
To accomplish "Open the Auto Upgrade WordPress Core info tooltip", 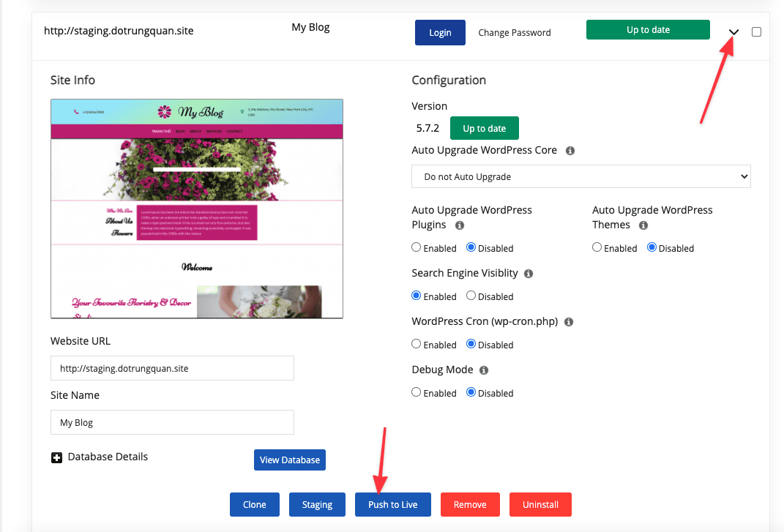I will click(x=570, y=150).
